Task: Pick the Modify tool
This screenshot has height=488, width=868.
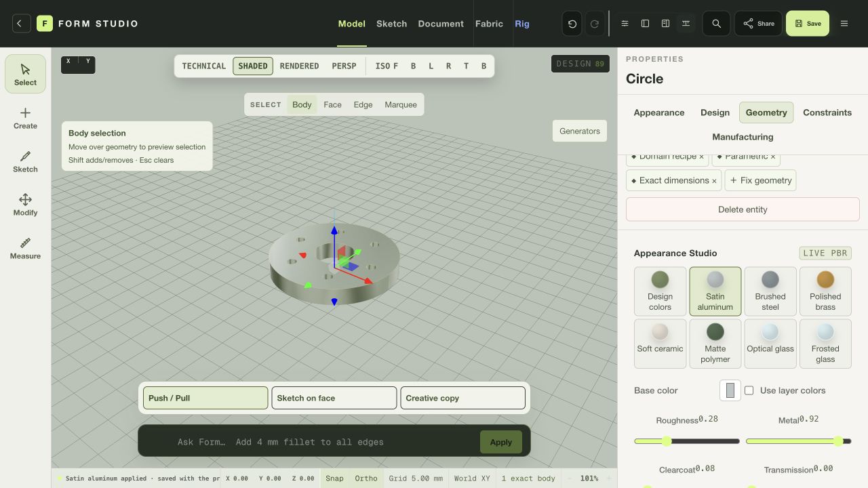Action: coord(26,205)
